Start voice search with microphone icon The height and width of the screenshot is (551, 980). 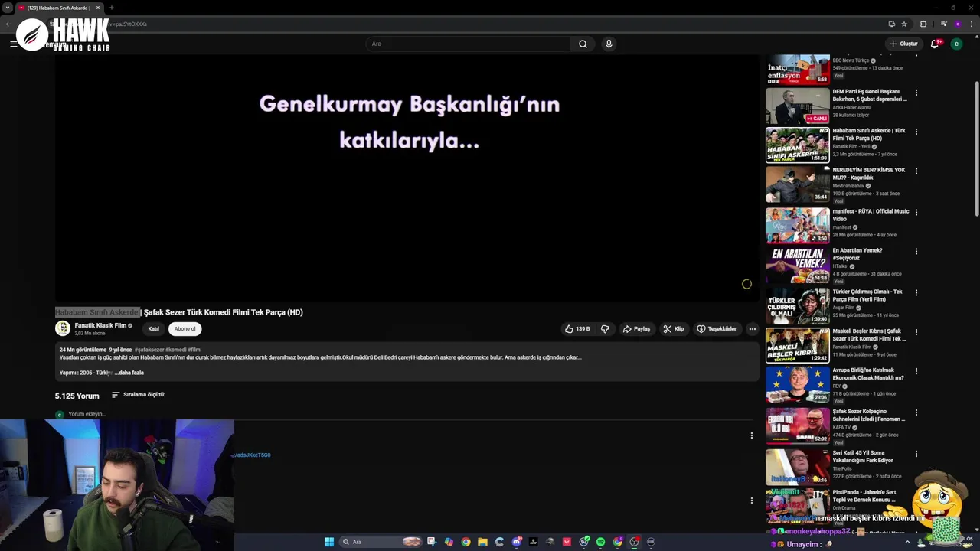609,44
